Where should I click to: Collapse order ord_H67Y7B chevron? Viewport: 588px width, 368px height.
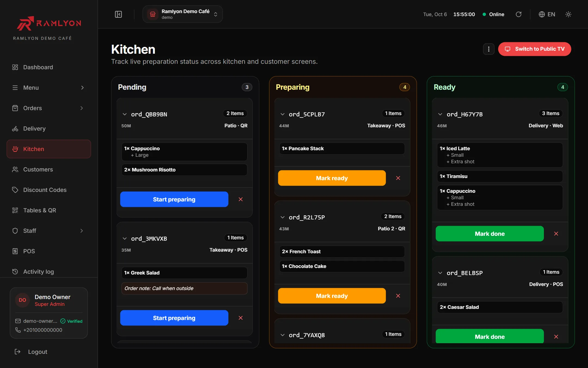coord(440,114)
